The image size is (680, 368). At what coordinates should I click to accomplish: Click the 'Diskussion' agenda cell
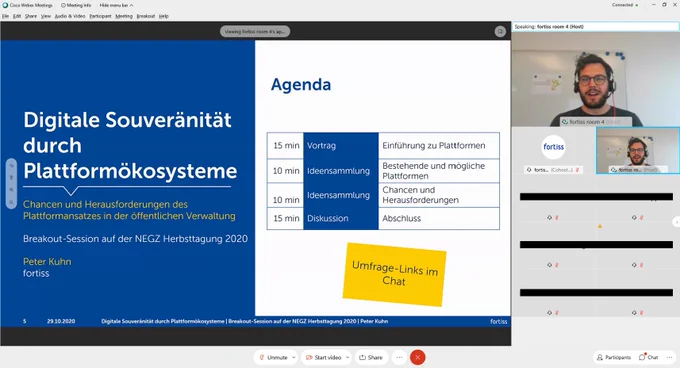click(340, 218)
